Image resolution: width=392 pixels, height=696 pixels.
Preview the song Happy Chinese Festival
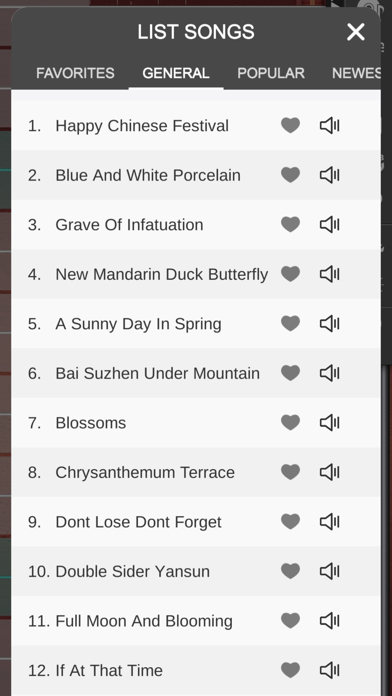329,126
